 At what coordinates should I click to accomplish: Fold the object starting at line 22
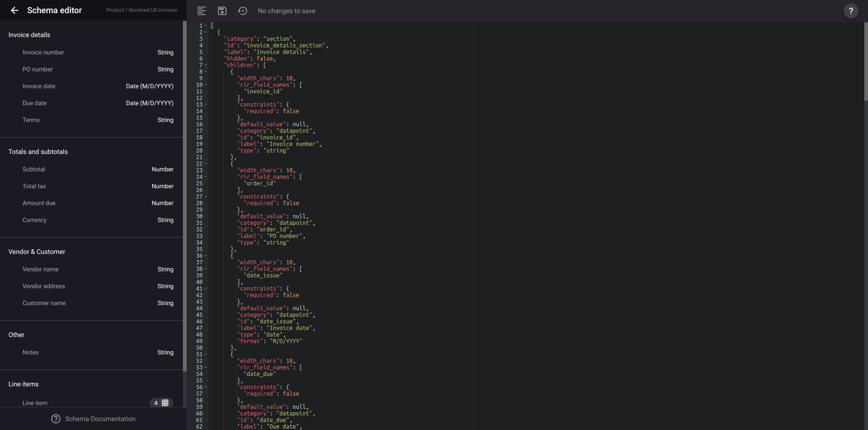[x=206, y=164]
